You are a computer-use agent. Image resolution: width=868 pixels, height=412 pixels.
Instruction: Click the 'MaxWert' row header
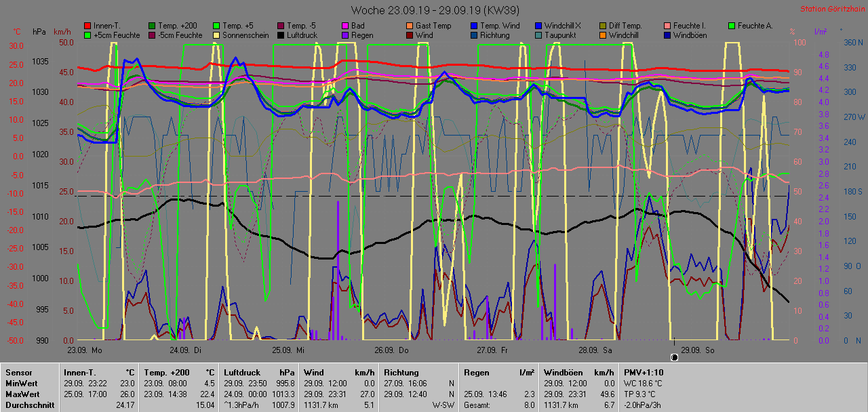(x=21, y=394)
